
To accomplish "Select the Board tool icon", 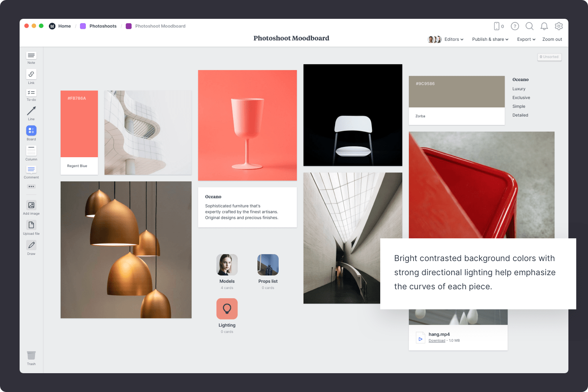I will point(31,131).
